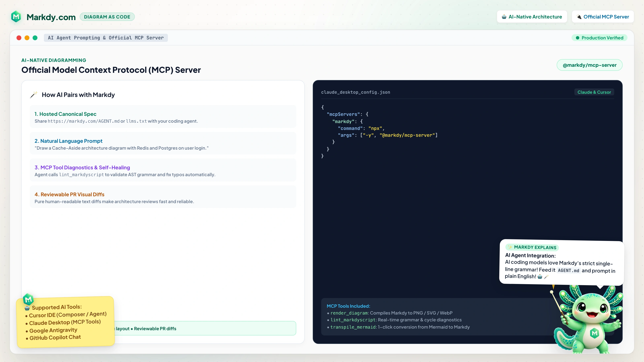The height and width of the screenshot is (362, 644).
Task: Click the claude_desktop_config.json filename
Action: coord(355,92)
